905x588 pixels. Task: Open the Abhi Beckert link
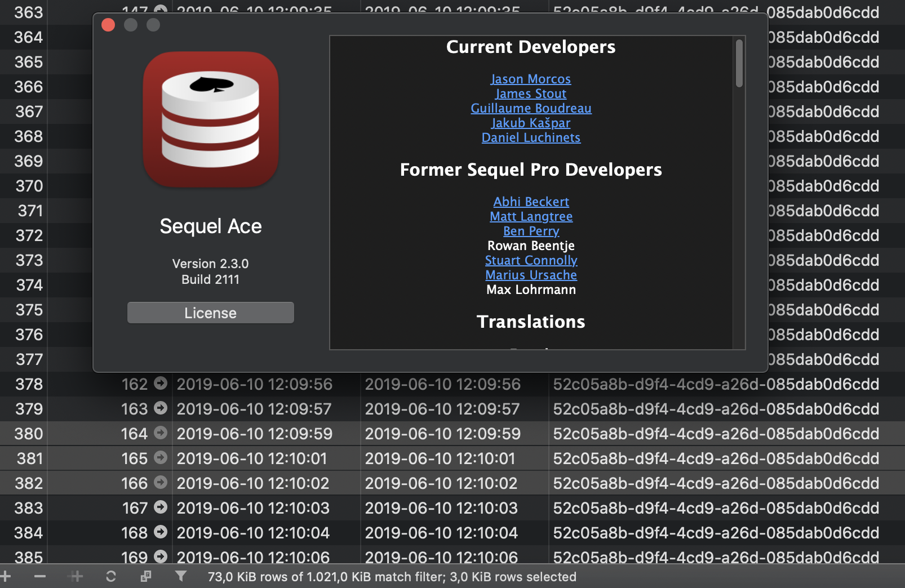530,202
